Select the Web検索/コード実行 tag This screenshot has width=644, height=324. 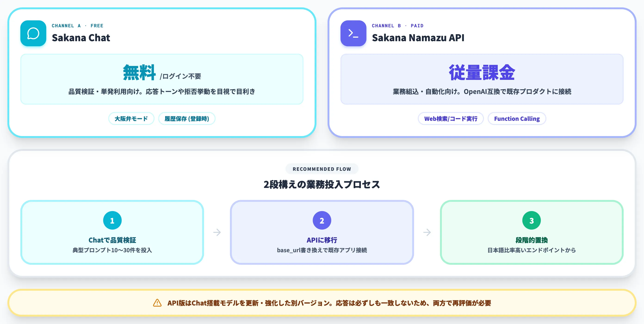(x=451, y=118)
